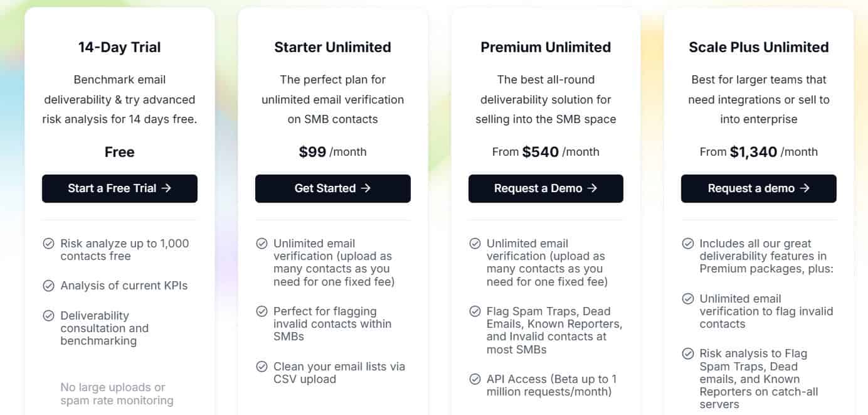Click the checkmark beside 'Risk analyze up to 1,000 contacts free'

click(x=48, y=244)
